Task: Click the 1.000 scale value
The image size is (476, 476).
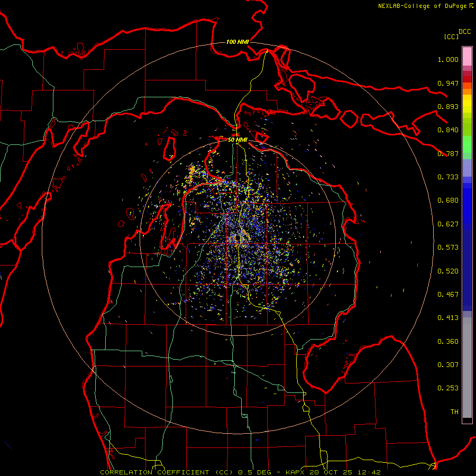Action: (448, 59)
